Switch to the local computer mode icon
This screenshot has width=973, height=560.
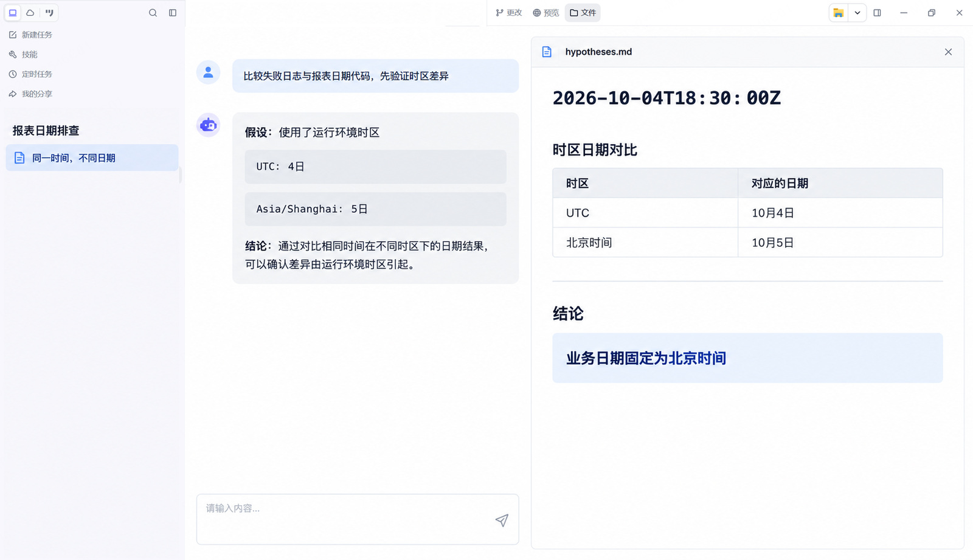pyautogui.click(x=13, y=12)
